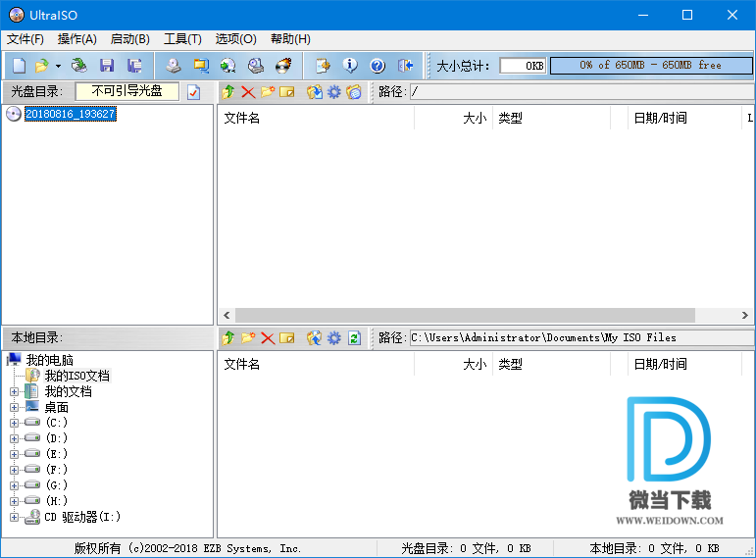This screenshot has width=756, height=558.
Task: Go up one folder in local pane toolbar
Action: 228,338
